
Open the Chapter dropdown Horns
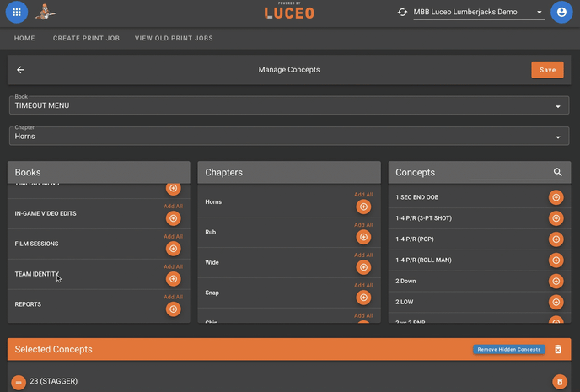coord(289,136)
